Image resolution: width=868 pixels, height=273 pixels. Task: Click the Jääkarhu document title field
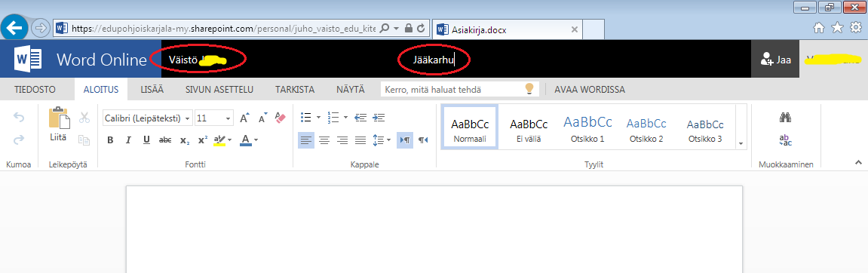(434, 60)
